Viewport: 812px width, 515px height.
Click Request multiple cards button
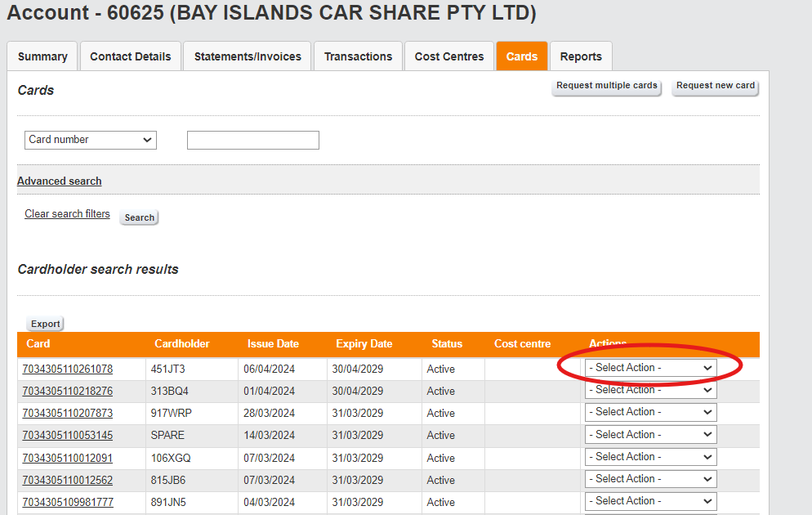click(x=606, y=86)
